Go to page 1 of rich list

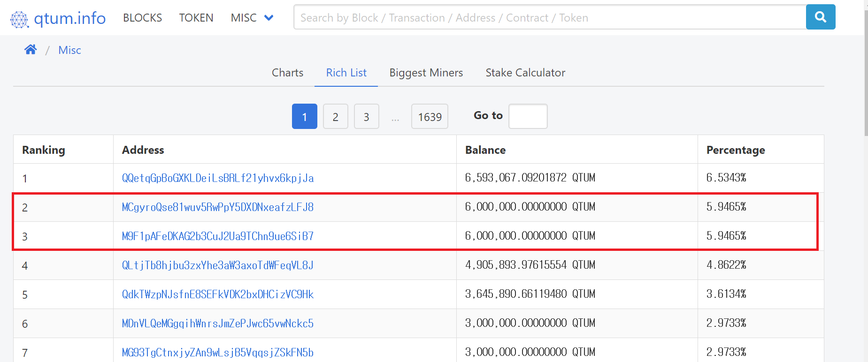coord(305,116)
